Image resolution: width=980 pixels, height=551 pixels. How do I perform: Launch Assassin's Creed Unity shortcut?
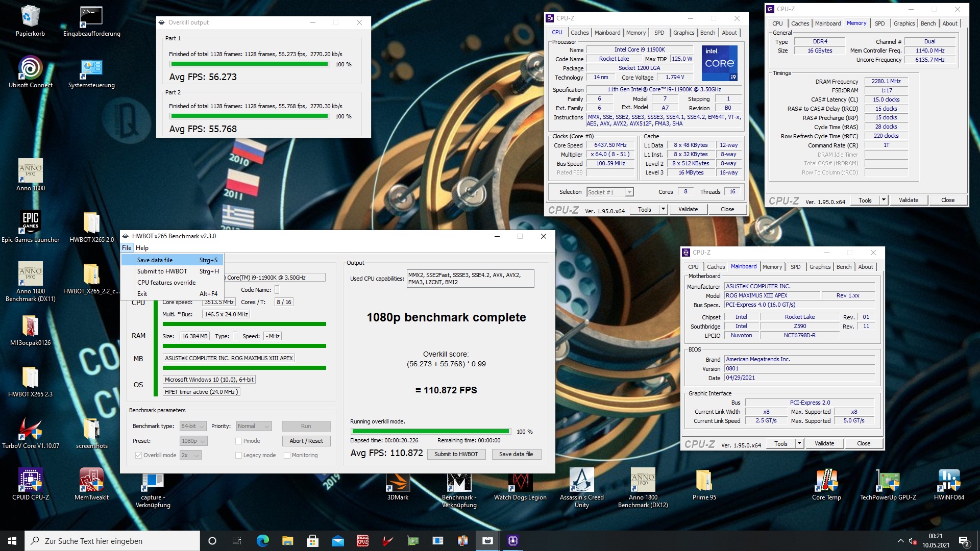[581, 488]
